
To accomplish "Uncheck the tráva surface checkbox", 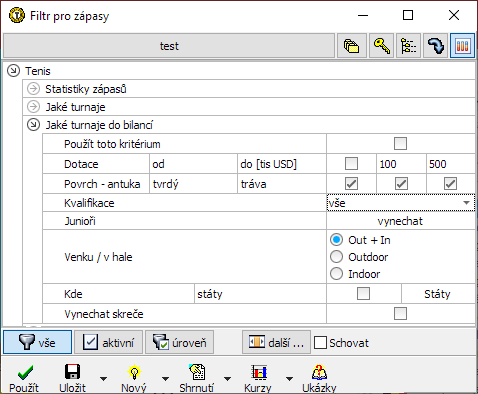I will point(450,184).
